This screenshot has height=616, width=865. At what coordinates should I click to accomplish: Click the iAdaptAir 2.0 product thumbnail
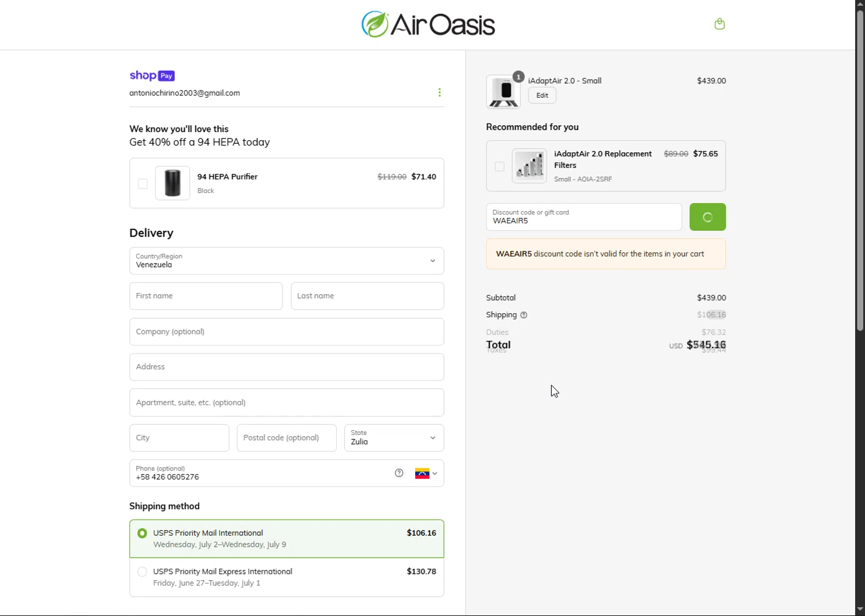(x=503, y=92)
